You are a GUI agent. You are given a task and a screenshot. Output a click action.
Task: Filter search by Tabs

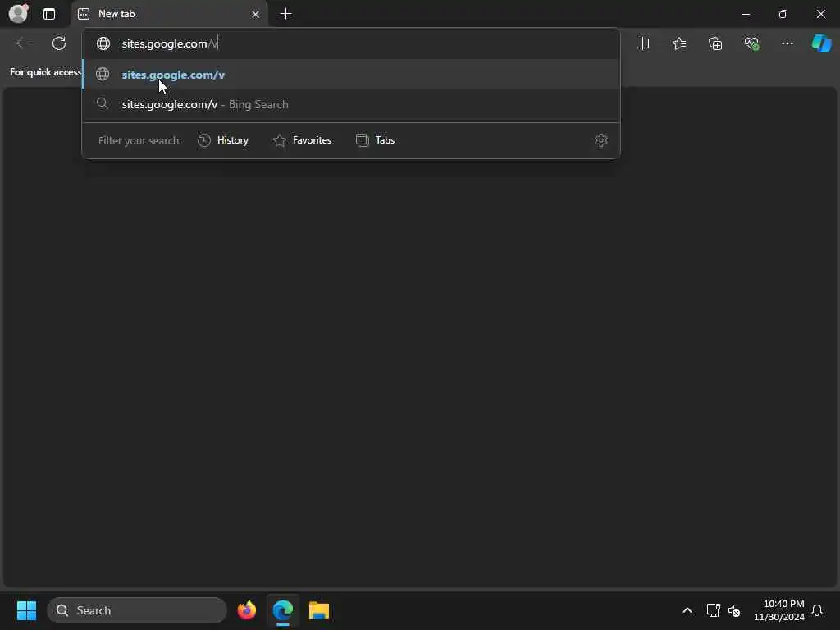pyautogui.click(x=375, y=140)
